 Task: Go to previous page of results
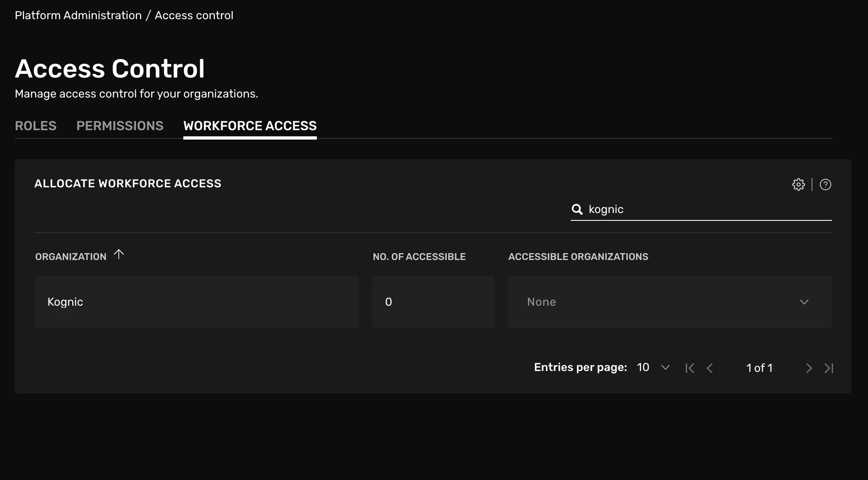pyautogui.click(x=710, y=368)
